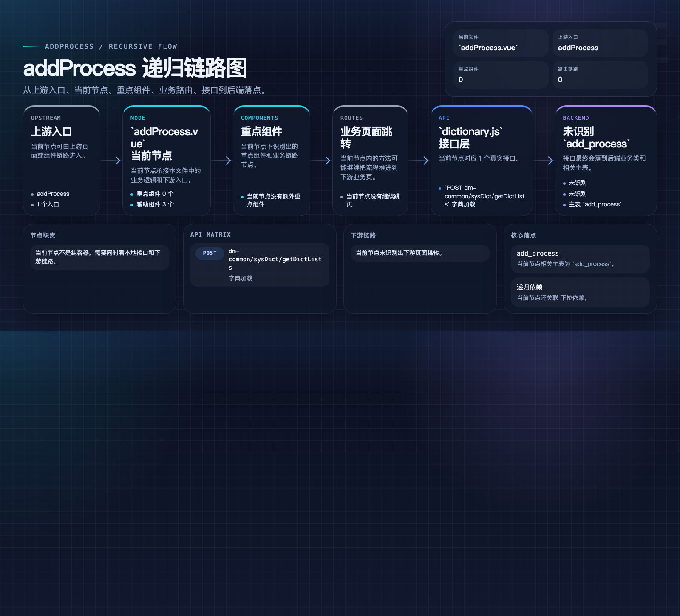Screen dimensions: 680x616
Task: Click '当前节点没有额外重点组件' bullet
Action: point(273,200)
